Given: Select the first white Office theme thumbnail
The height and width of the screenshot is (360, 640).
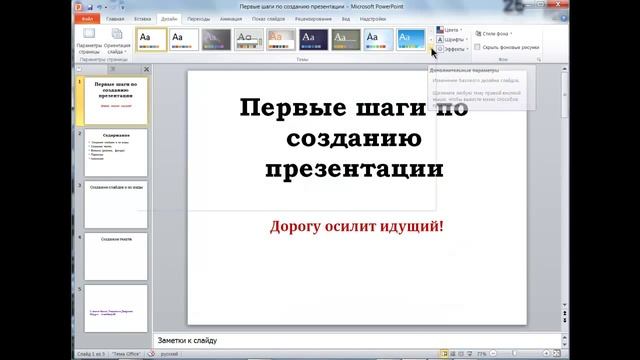Looking at the screenshot, I should click(x=151, y=40).
